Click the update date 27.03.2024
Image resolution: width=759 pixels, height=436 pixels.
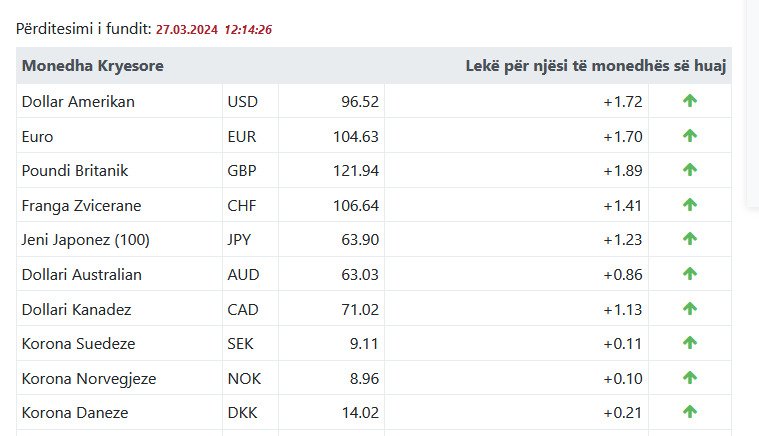click(187, 30)
